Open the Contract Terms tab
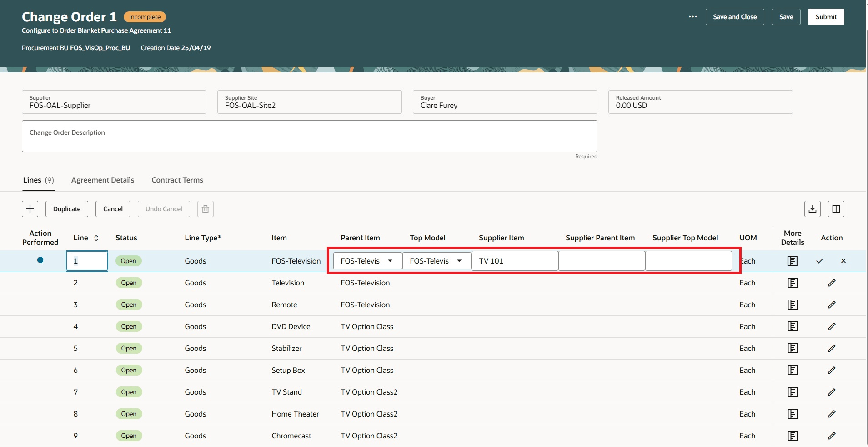 point(177,180)
